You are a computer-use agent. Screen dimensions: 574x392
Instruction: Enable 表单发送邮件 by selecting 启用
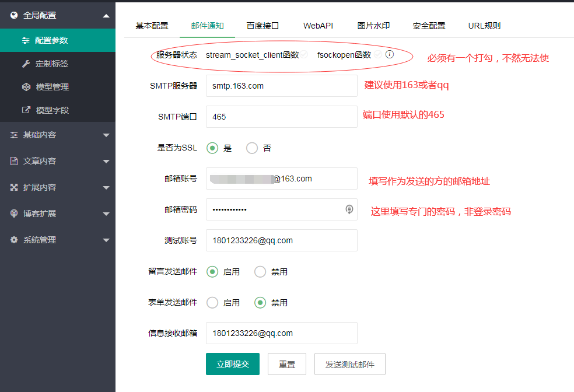[212, 302]
